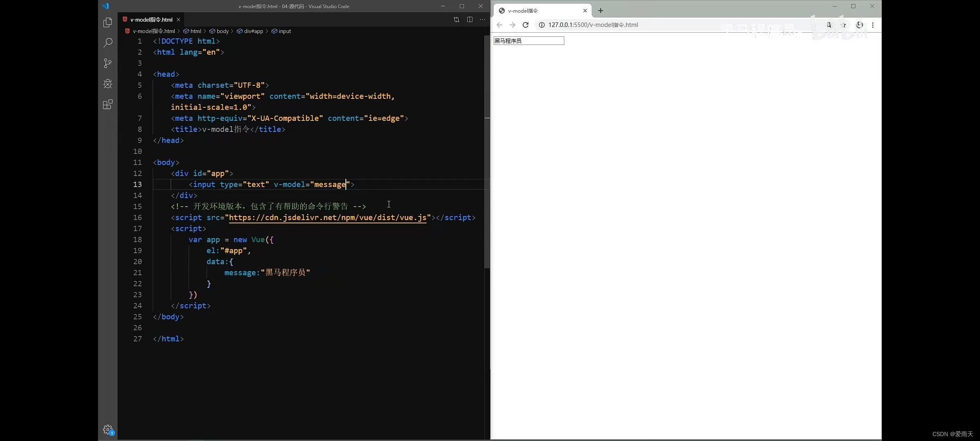The height and width of the screenshot is (441, 980).
Task: Open the vue.js CDN script link
Action: point(327,218)
